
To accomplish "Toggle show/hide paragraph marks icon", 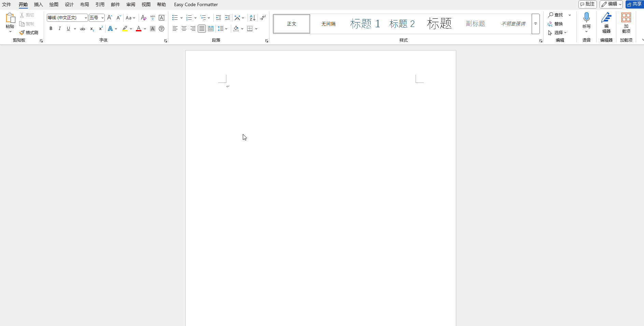I will click(263, 18).
